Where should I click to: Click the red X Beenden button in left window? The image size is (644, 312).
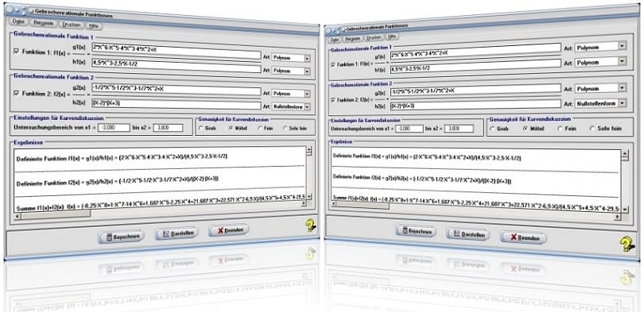point(228,230)
